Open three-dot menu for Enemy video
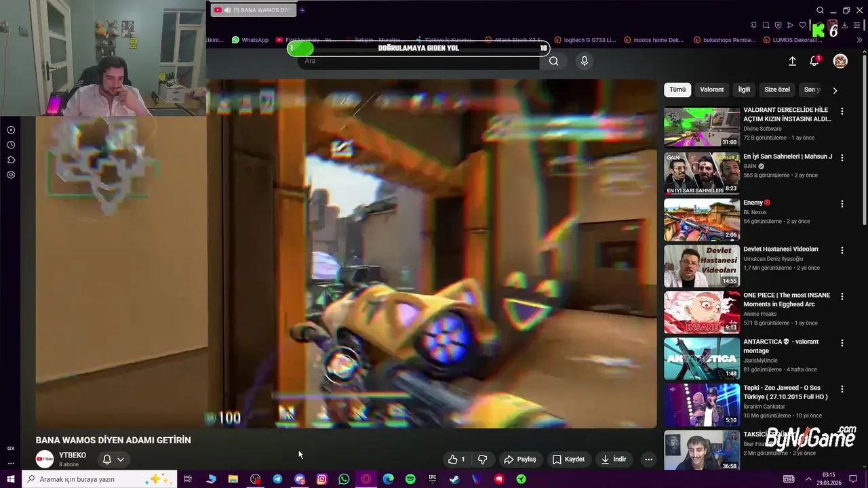Screen dimensions: 868x488 tap(842, 204)
